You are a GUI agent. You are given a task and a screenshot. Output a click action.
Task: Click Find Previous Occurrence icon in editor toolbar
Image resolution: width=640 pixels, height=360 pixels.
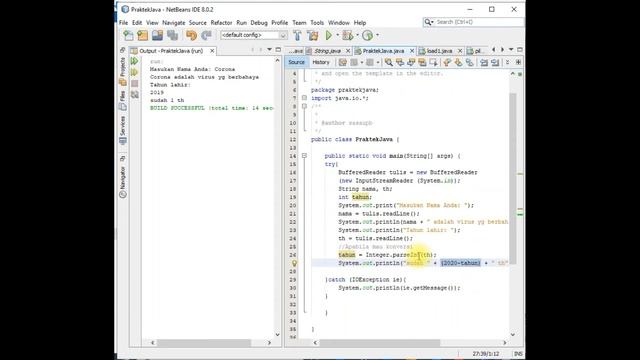coord(400,62)
